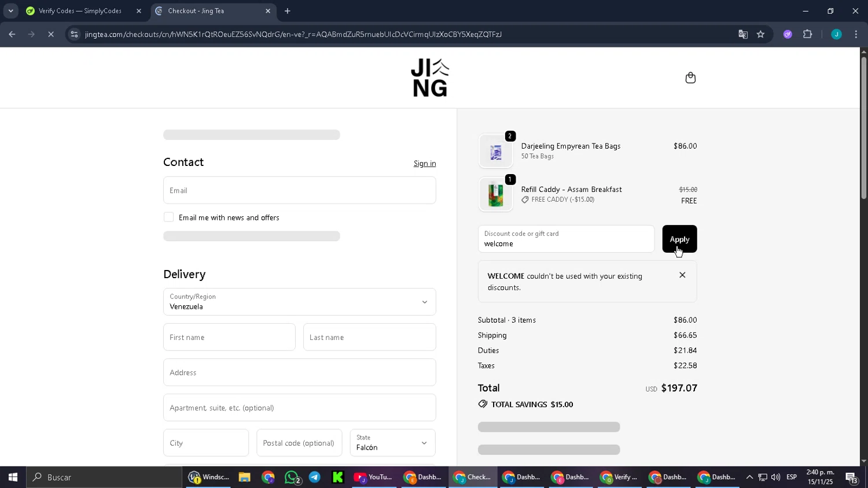This screenshot has width=868, height=488.
Task: Bookmark this page with star icon
Action: coord(760,34)
